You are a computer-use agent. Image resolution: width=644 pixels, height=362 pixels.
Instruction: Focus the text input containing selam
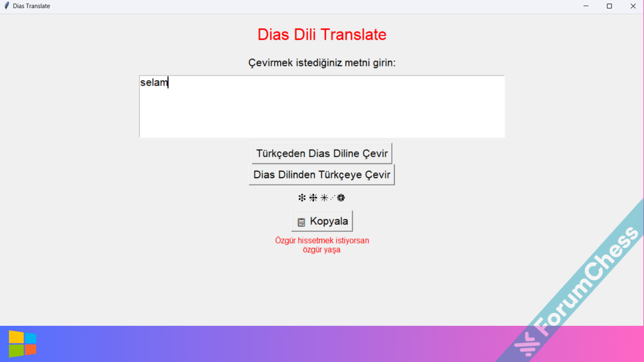tap(322, 107)
